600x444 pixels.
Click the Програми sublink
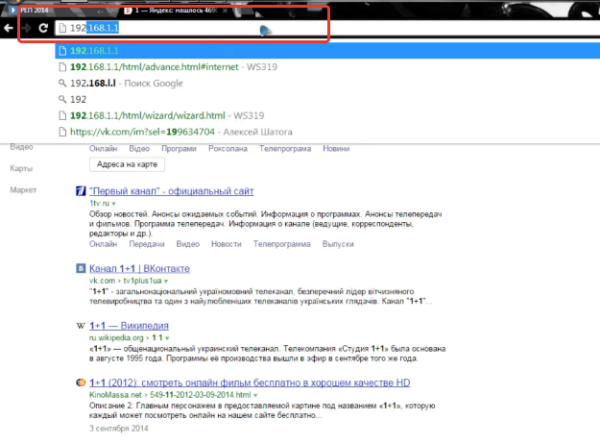(x=179, y=149)
